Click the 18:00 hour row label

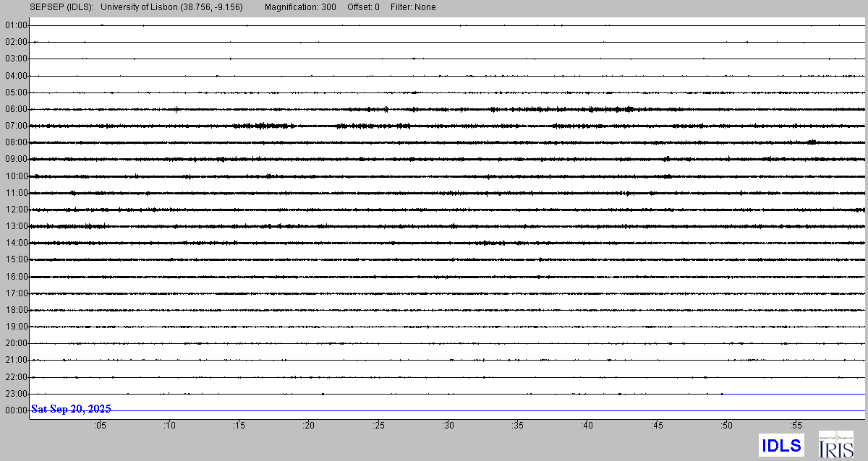(x=16, y=310)
